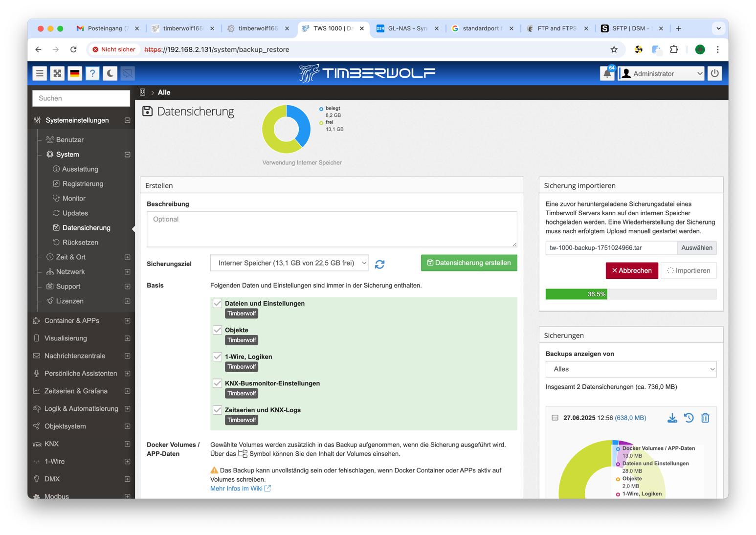The height and width of the screenshot is (535, 756).
Task: Toggle 1-Wire, Logiken checkbox
Action: click(218, 357)
